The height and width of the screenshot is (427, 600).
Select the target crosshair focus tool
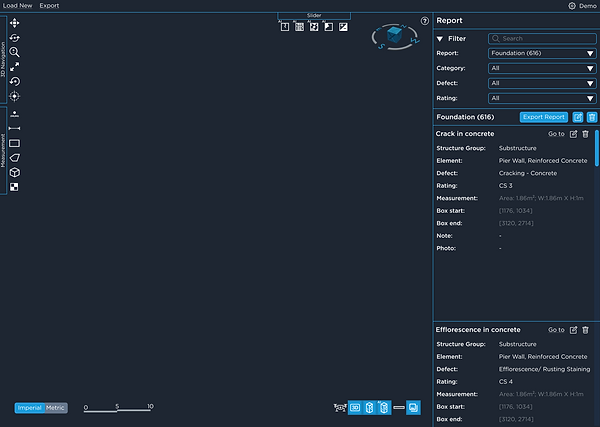pos(15,96)
